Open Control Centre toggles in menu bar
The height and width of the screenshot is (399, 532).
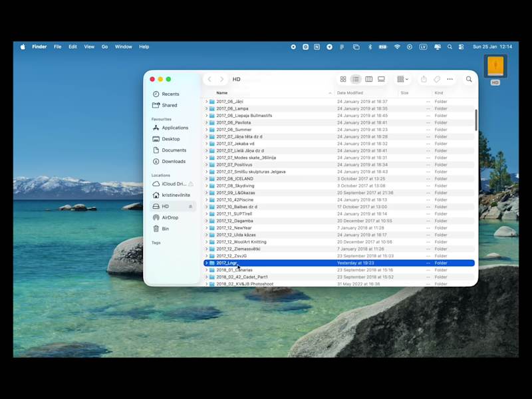coord(460,47)
